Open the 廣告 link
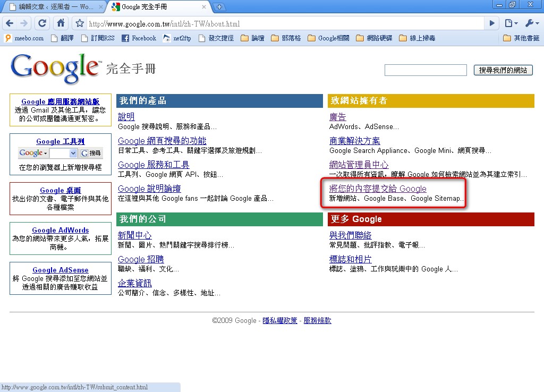Screen dimensions: 544x392 (x=337, y=117)
